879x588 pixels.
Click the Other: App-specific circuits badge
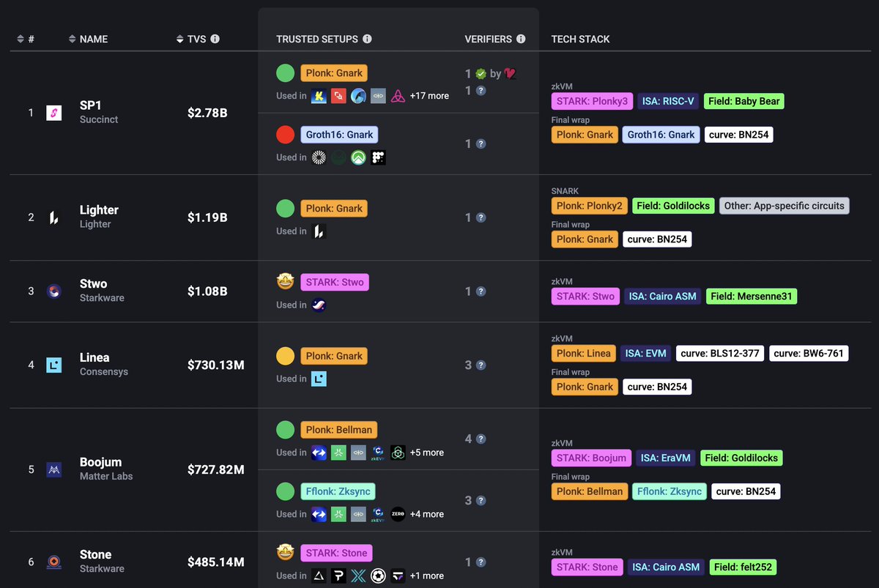coord(785,206)
